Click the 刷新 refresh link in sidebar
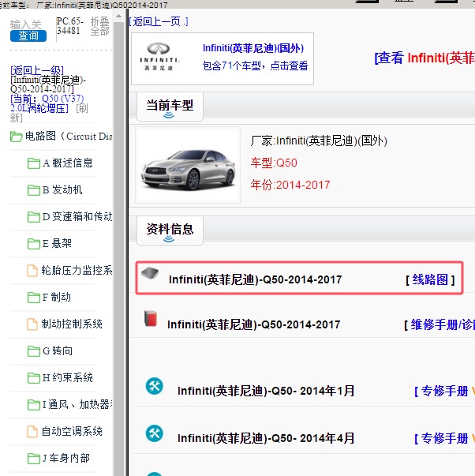The width and height of the screenshot is (475, 476). click(49, 113)
